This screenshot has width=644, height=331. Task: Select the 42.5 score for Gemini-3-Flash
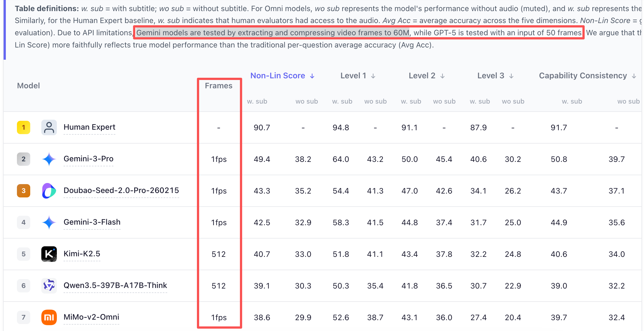click(262, 223)
